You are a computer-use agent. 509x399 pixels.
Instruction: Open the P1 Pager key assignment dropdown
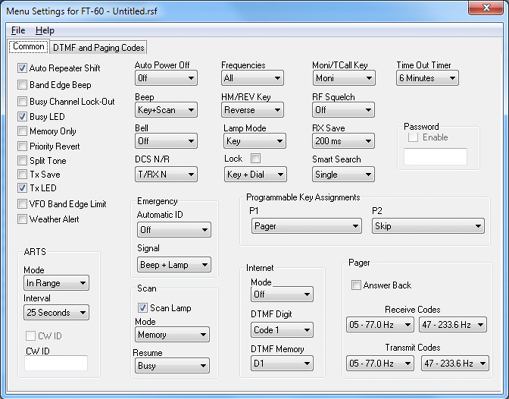coord(306,226)
